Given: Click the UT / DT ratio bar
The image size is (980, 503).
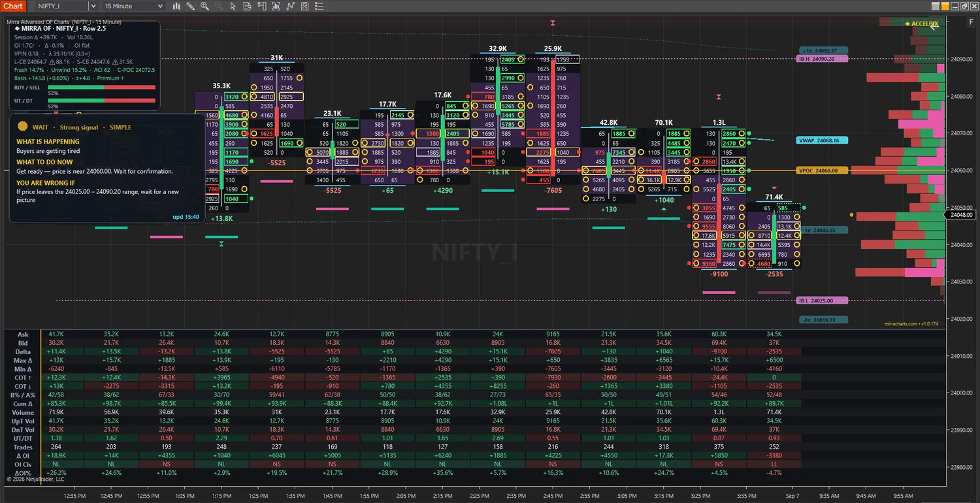Looking at the screenshot, I should pyautogui.click(x=101, y=101).
